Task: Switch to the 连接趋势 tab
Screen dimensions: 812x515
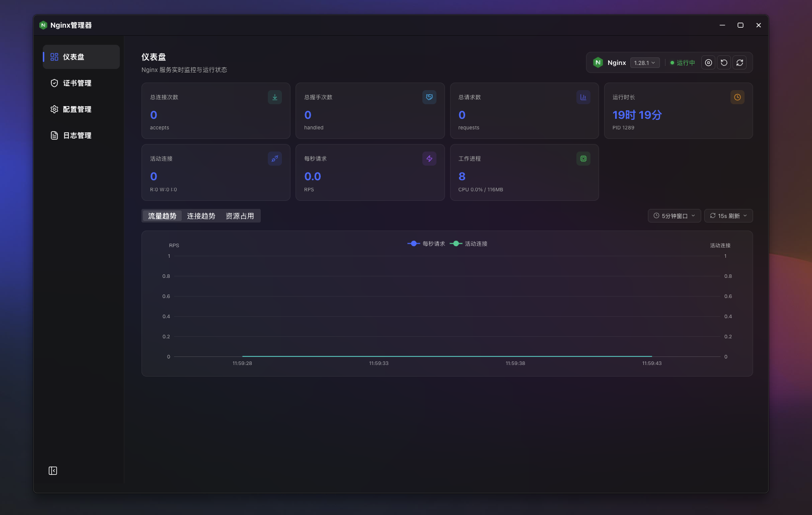Action: point(201,216)
